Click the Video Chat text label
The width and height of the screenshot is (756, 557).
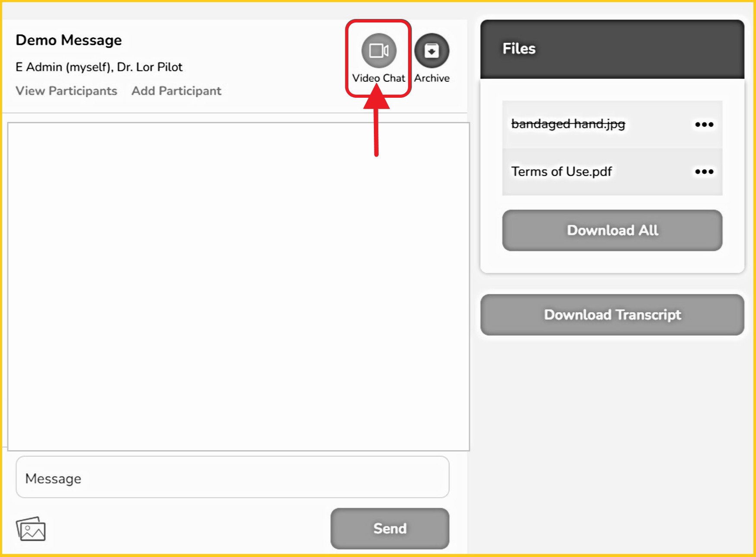pyautogui.click(x=379, y=78)
